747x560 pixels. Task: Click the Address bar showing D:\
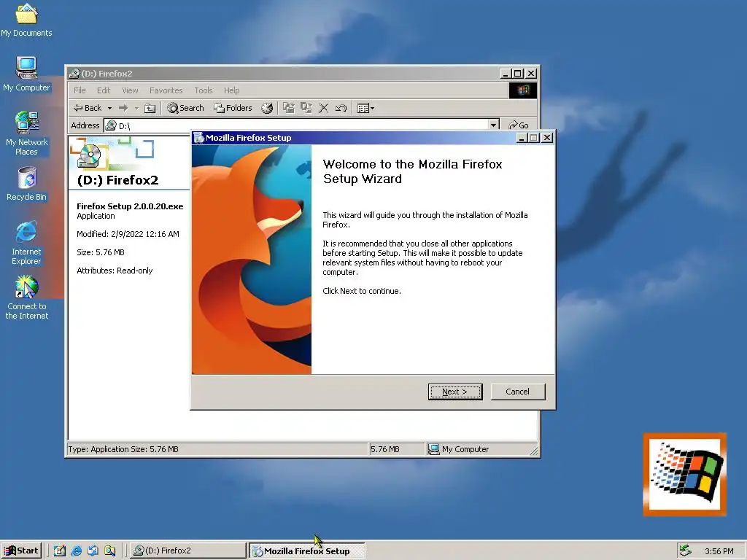[x=301, y=125]
